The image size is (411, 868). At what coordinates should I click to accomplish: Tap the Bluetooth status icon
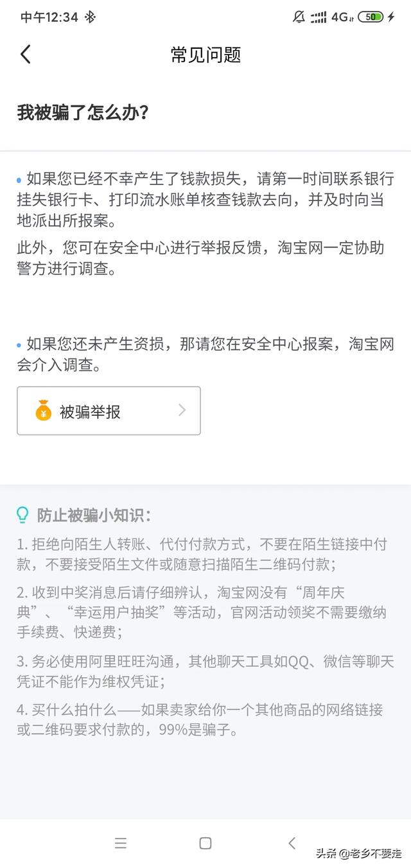coord(91,17)
